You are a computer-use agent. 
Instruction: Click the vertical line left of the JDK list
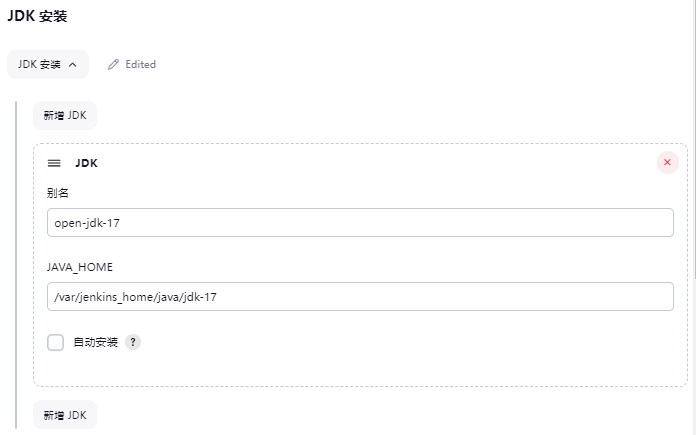pyautogui.click(x=16, y=260)
